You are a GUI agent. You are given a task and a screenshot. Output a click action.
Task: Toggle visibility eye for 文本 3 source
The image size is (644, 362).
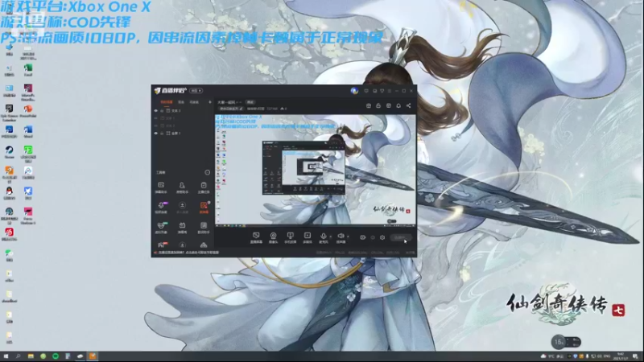[x=155, y=111]
